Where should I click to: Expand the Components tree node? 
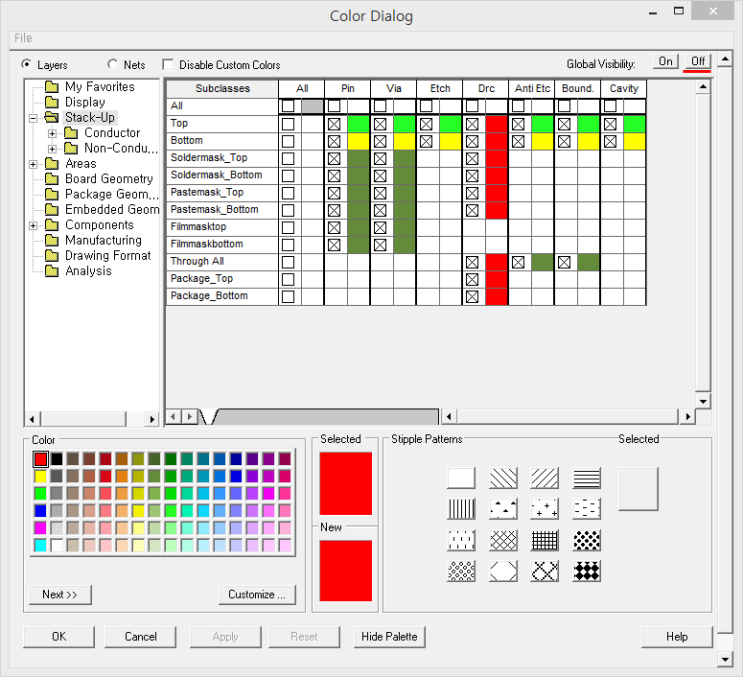(34, 225)
